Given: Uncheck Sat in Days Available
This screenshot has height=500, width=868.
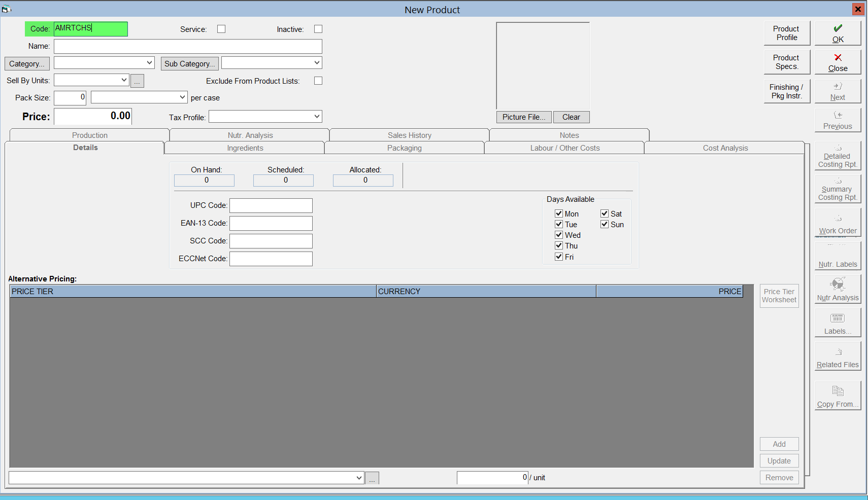Looking at the screenshot, I should point(605,214).
